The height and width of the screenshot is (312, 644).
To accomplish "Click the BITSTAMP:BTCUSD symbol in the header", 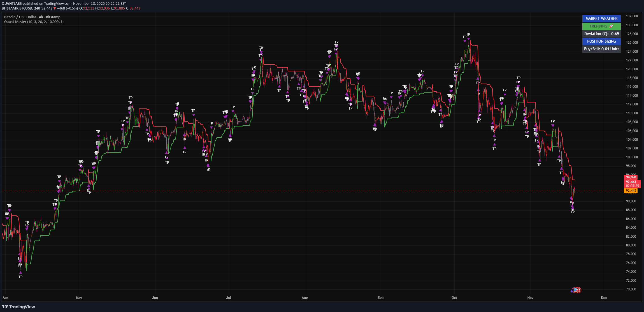I will [x=17, y=8].
